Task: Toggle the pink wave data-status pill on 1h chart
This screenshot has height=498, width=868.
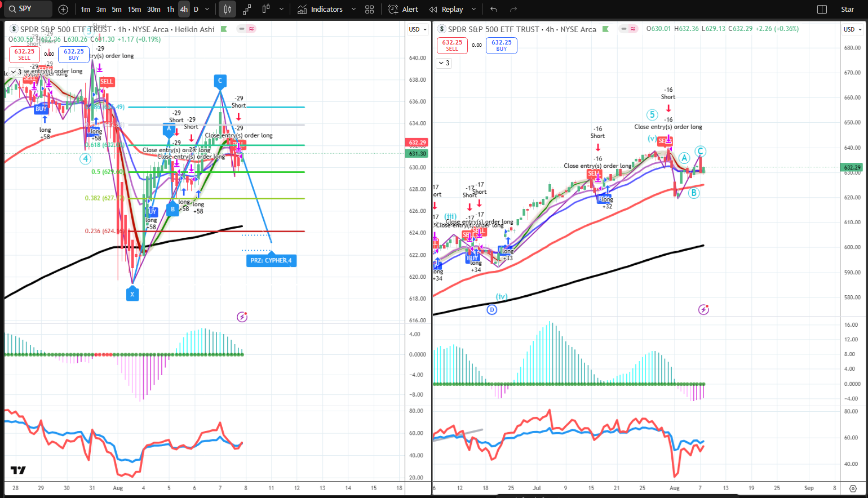Action: [x=251, y=29]
